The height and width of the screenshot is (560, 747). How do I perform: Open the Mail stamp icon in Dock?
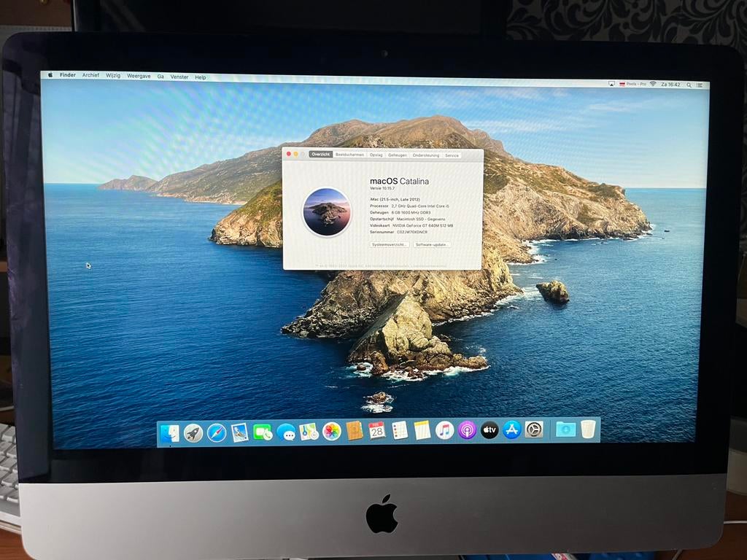tap(239, 432)
